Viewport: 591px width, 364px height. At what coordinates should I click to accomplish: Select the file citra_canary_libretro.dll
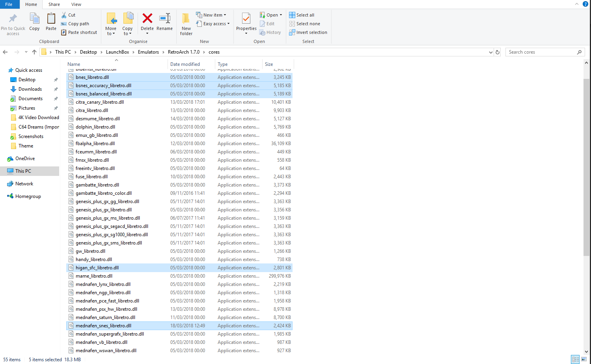pos(179,102)
